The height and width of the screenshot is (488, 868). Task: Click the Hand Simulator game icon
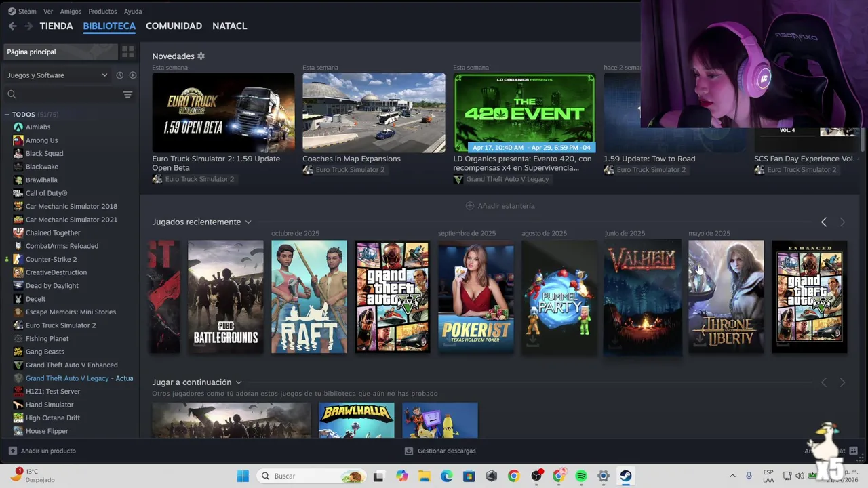(18, 405)
